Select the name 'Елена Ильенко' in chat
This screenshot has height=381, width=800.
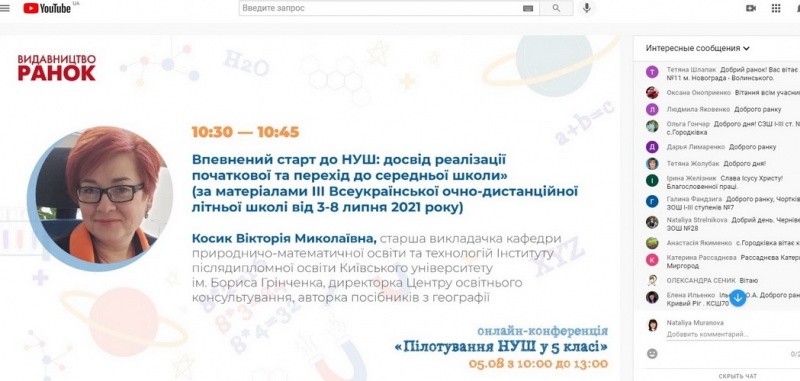click(x=691, y=295)
